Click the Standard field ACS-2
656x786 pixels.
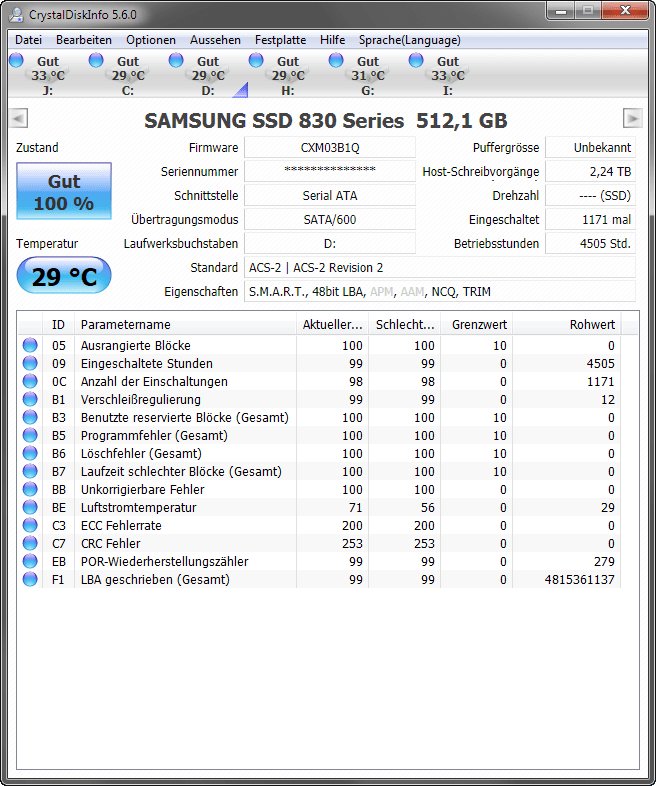click(440, 268)
